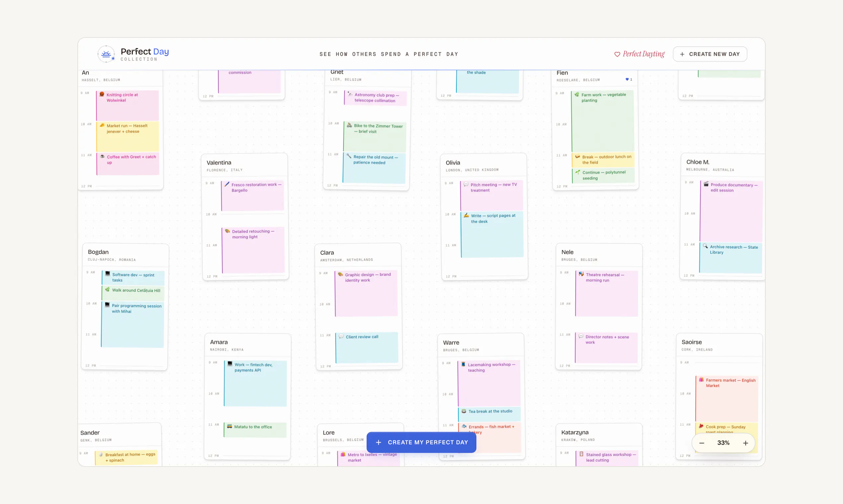Click the telescope icon on Astronomy club prep
Screen dimensions: 843x504
(x=350, y=94)
